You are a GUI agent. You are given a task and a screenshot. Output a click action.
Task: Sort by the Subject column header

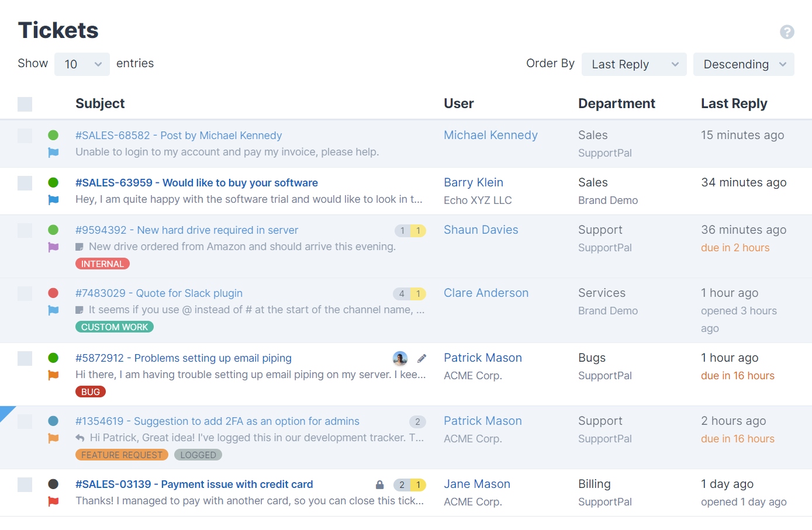click(100, 103)
